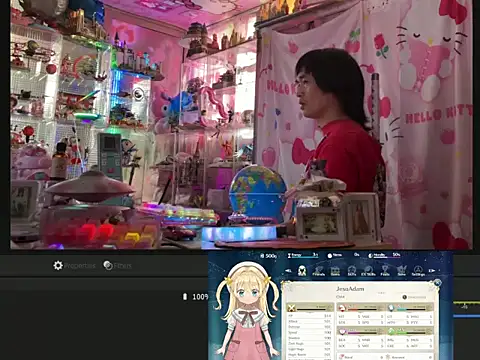The height and width of the screenshot is (360, 480).
Task: Select the Speed stat row
Action: coord(309,332)
